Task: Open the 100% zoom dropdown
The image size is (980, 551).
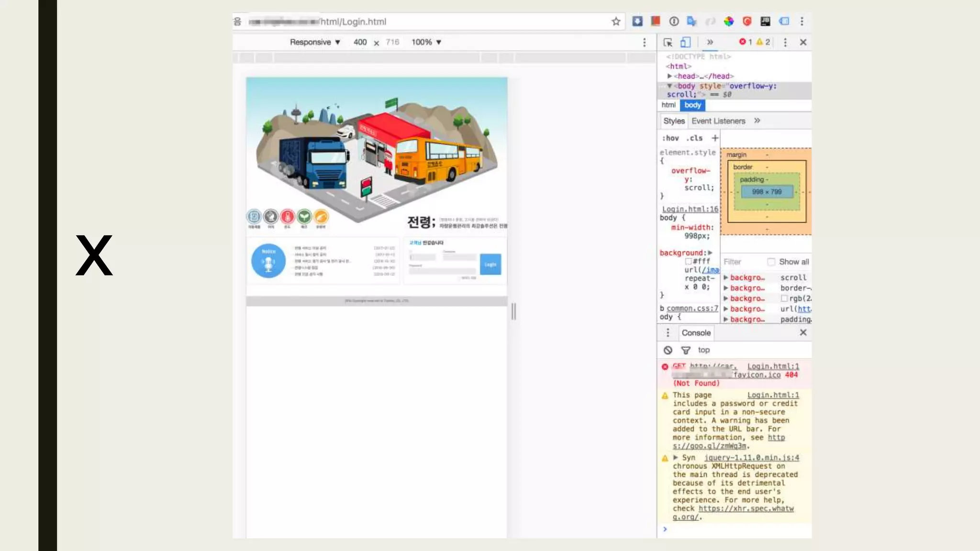Action: tap(426, 42)
